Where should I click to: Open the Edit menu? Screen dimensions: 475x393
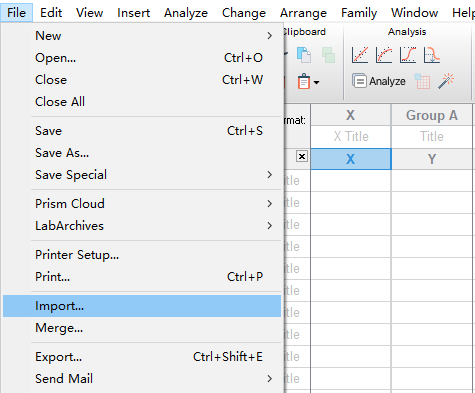51,13
